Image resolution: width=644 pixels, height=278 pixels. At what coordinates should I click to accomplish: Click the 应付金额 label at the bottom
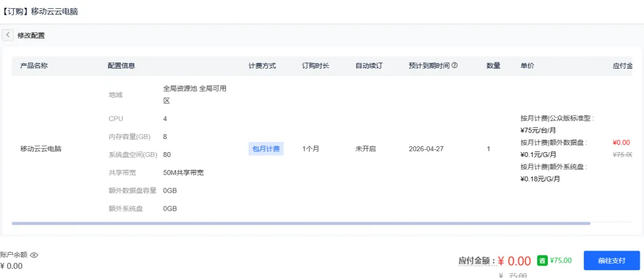(x=478, y=261)
